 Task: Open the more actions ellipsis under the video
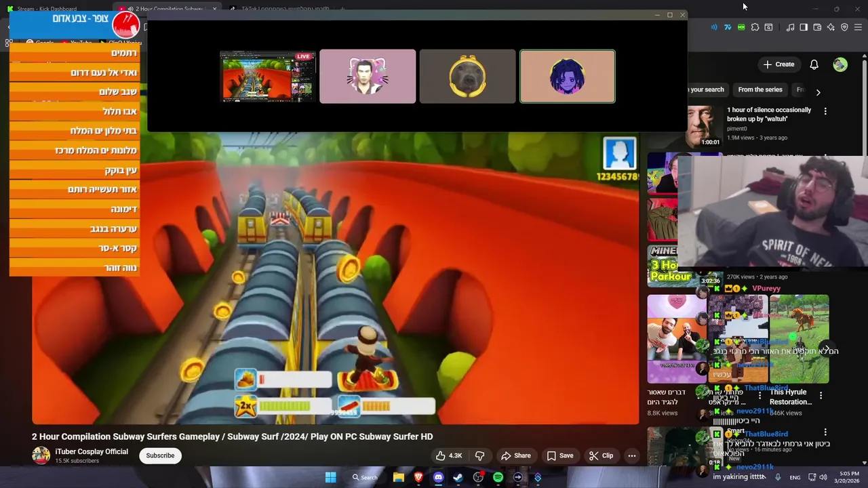click(x=632, y=455)
